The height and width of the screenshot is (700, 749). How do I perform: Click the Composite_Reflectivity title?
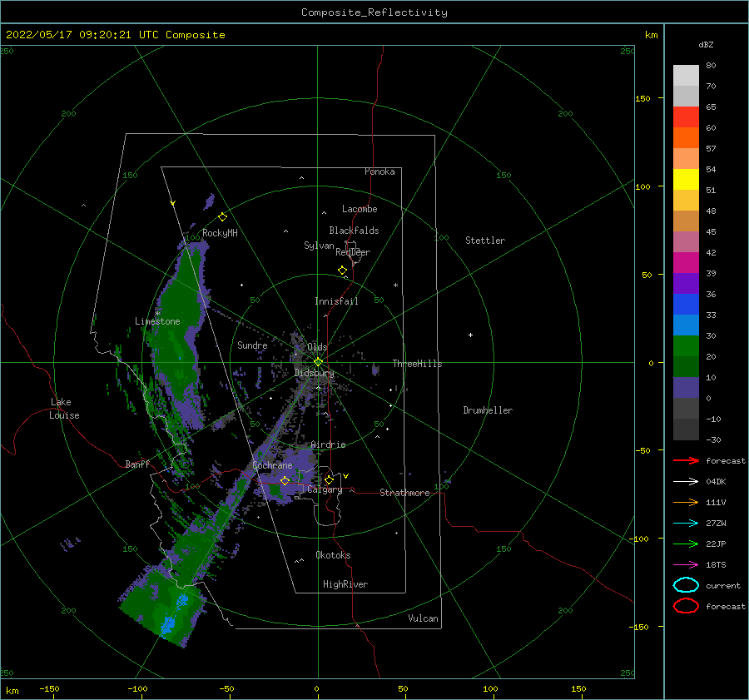[x=374, y=12]
